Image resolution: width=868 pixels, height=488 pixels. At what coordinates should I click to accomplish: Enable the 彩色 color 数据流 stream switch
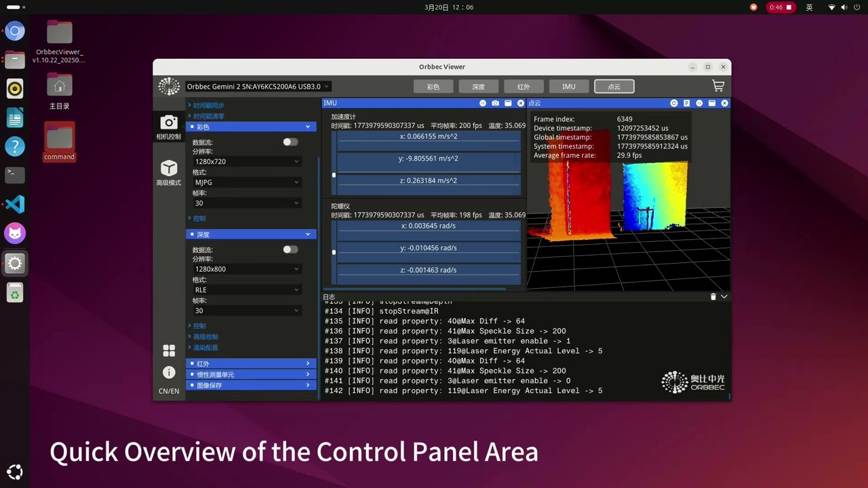point(290,142)
